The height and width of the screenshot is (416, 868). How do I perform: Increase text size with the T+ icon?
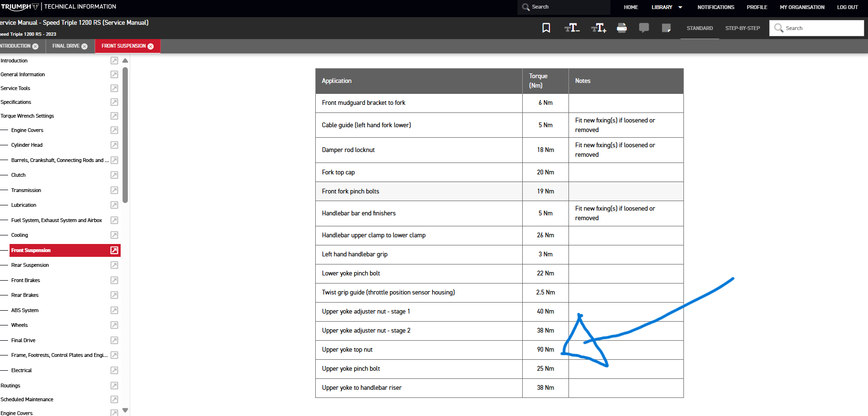599,28
